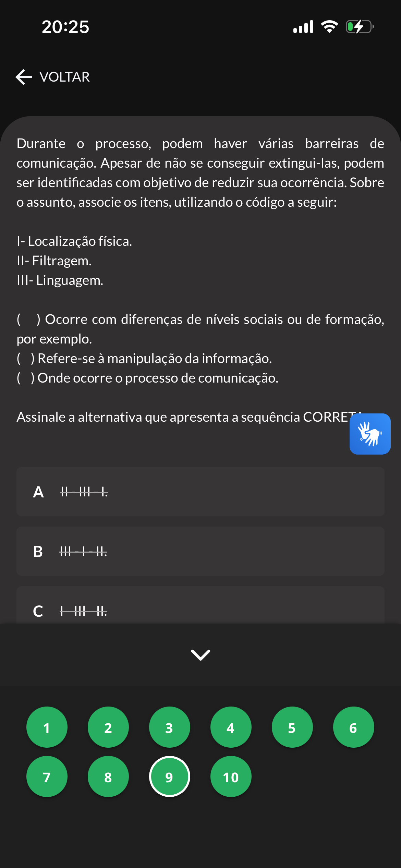The image size is (401, 868).
Task: Jump to question 8
Action: (108, 776)
